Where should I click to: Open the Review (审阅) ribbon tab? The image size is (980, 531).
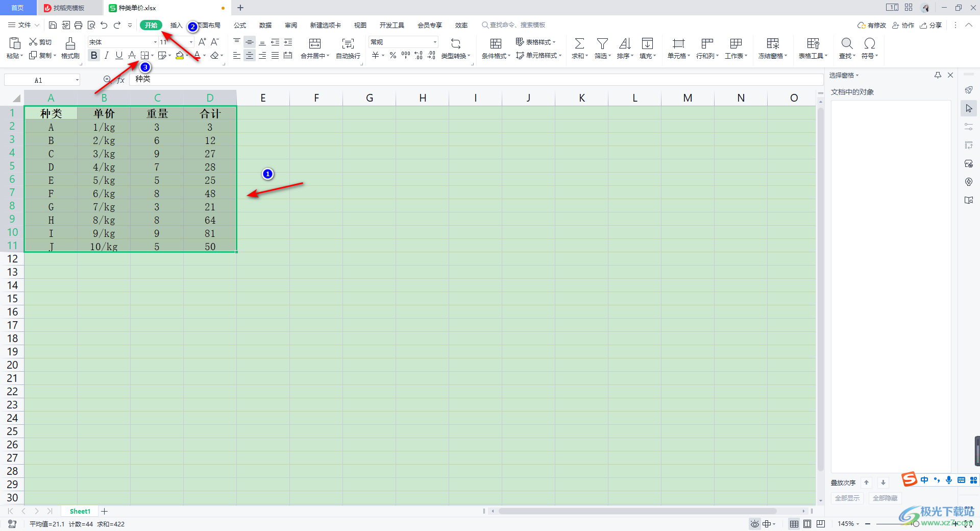(291, 25)
